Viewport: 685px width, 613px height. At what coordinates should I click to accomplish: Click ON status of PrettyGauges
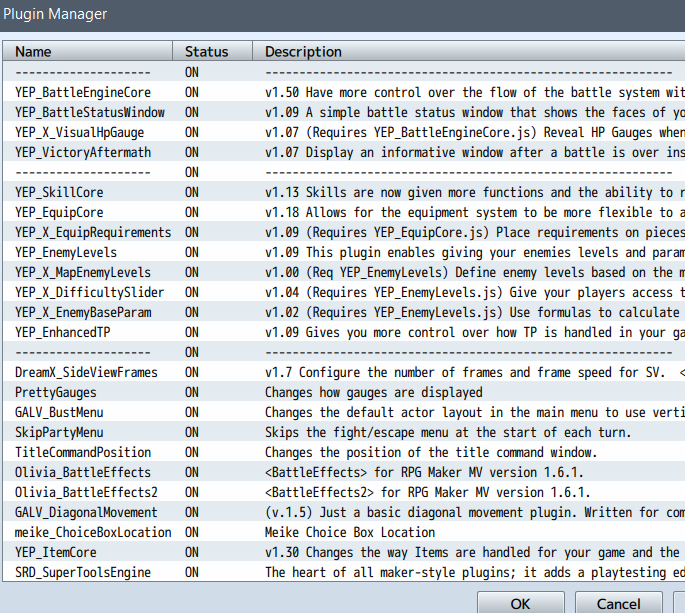pos(192,392)
